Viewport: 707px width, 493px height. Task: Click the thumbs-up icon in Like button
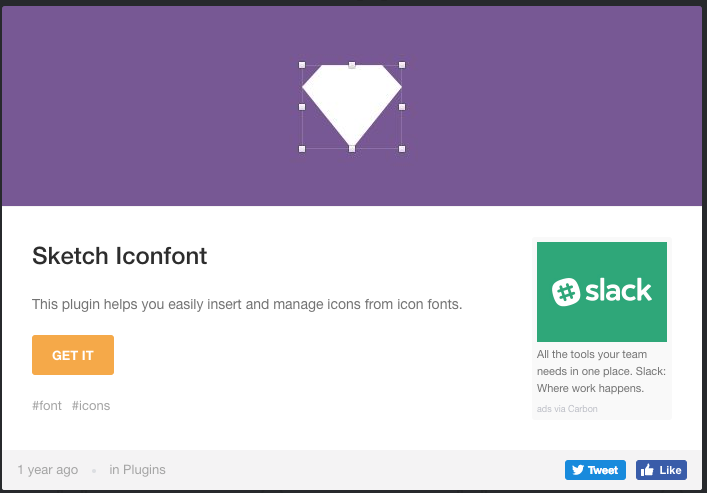point(647,470)
